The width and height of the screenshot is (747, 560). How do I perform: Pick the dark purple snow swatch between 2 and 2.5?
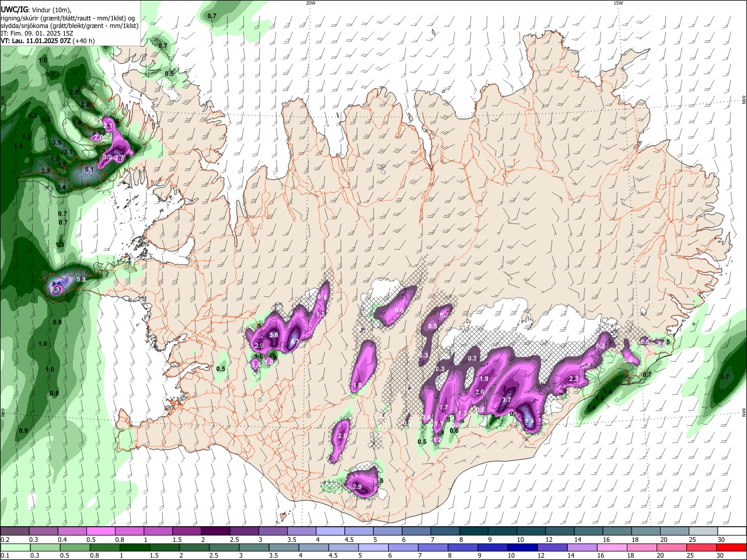point(215,531)
